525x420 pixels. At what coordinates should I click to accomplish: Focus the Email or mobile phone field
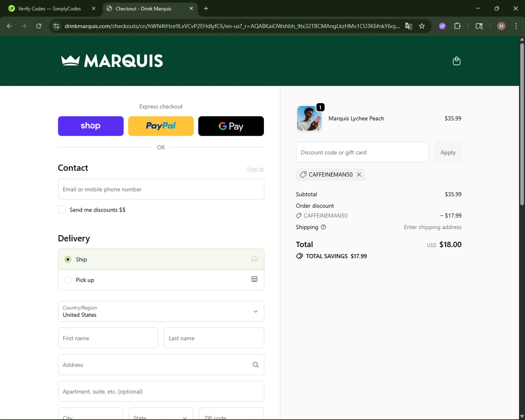pos(161,189)
